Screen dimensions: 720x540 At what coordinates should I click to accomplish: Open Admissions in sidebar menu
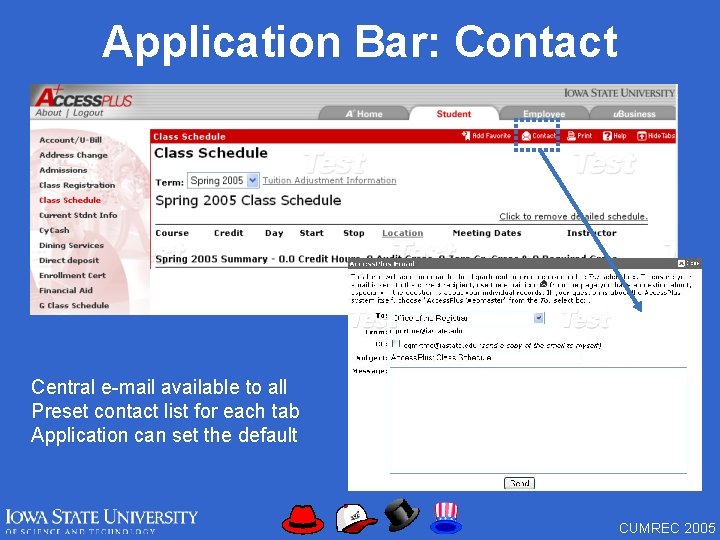(63, 170)
